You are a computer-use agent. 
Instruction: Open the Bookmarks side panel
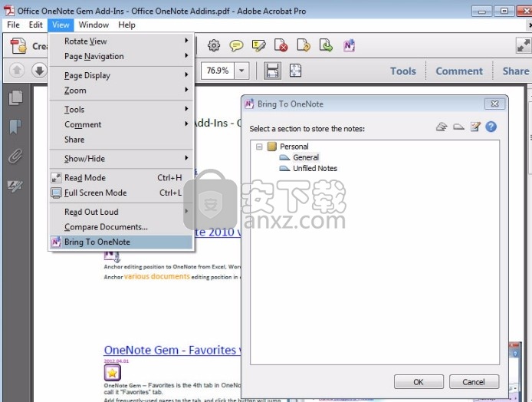15,127
